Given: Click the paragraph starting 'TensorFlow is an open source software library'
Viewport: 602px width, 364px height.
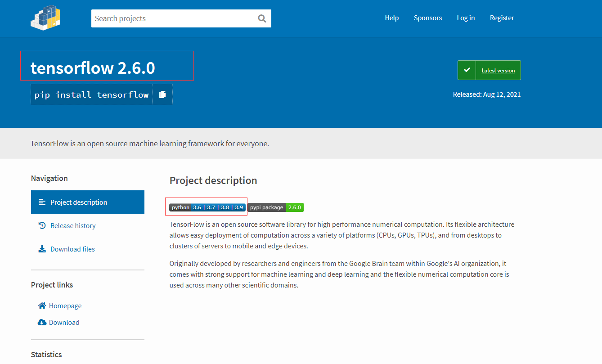Looking at the screenshot, I should [x=342, y=235].
